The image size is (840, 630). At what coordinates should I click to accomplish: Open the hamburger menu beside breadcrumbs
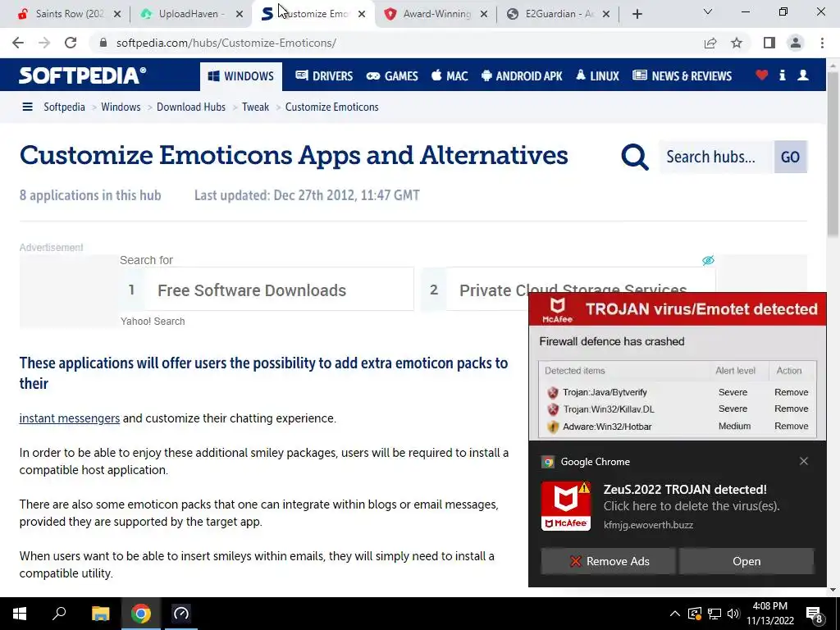(27, 107)
